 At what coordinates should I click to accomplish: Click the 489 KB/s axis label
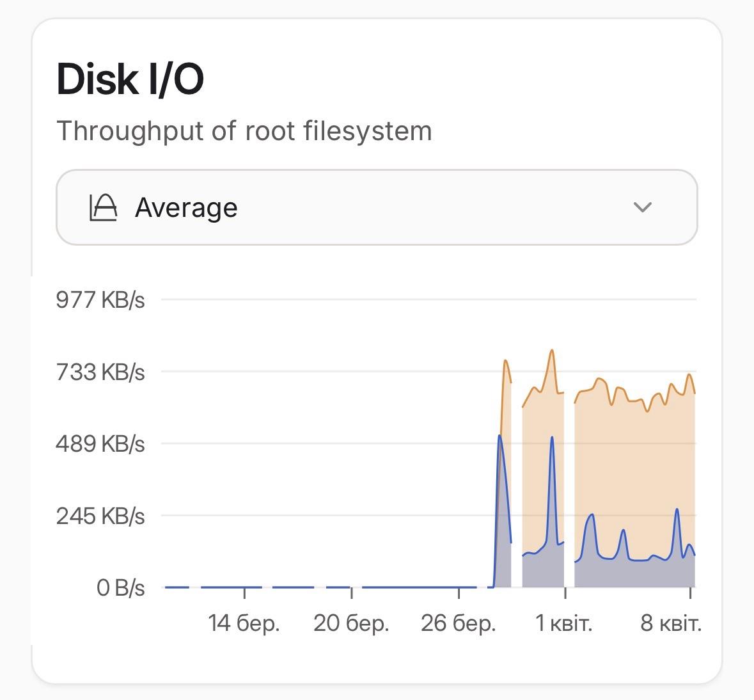click(100, 443)
